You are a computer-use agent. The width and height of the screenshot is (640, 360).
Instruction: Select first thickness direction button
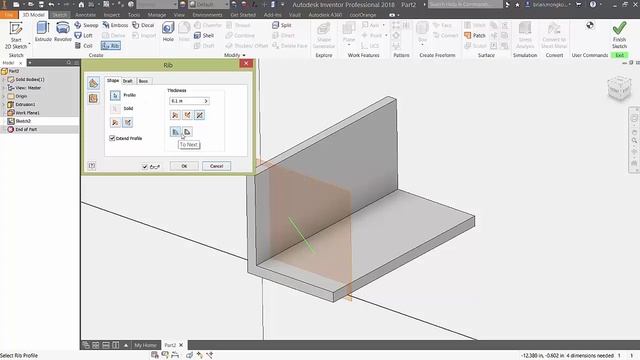[x=175, y=116]
